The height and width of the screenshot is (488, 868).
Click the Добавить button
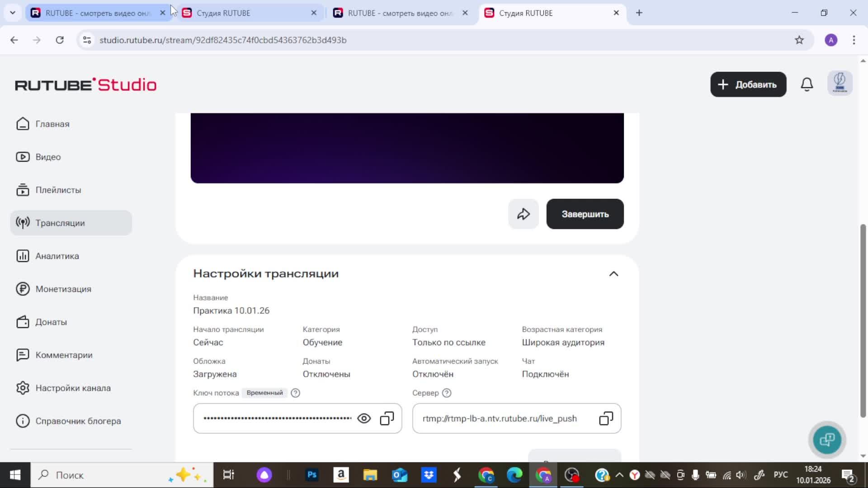coord(748,84)
